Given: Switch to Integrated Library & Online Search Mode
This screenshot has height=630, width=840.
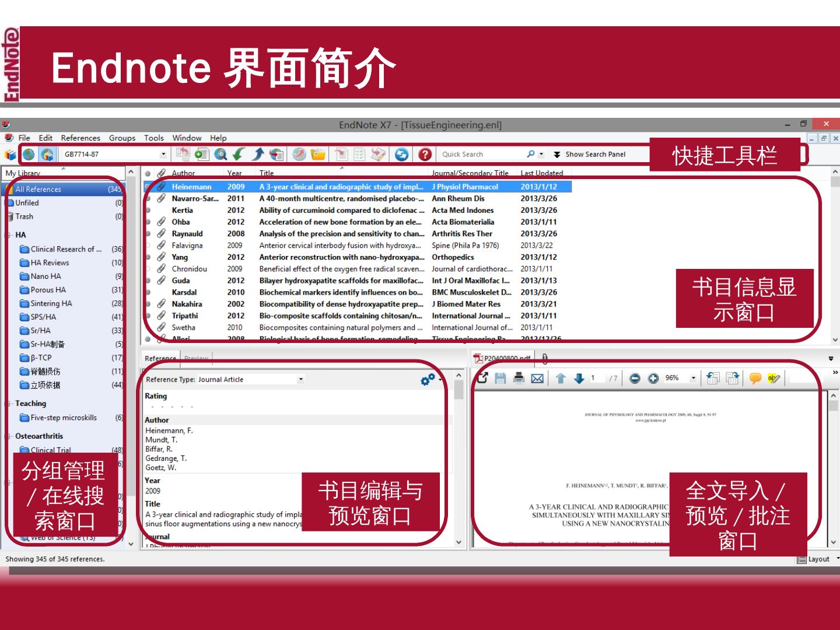Looking at the screenshot, I should [47, 155].
